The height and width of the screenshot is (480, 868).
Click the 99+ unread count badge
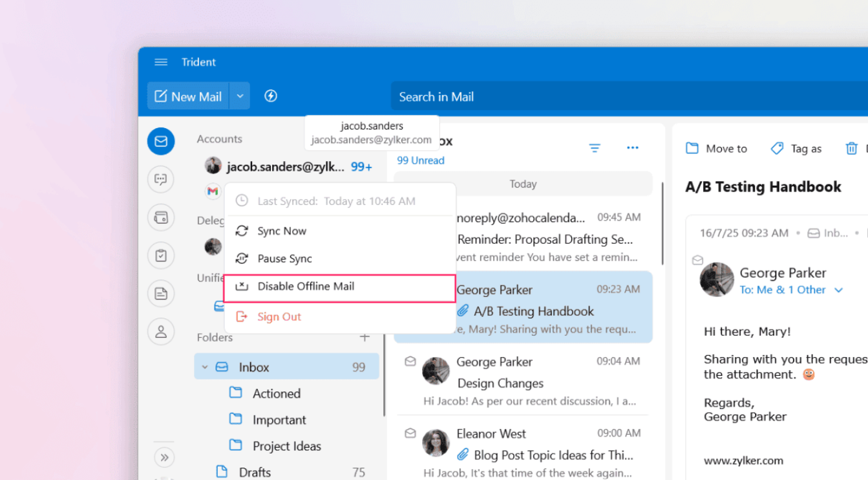coord(361,167)
